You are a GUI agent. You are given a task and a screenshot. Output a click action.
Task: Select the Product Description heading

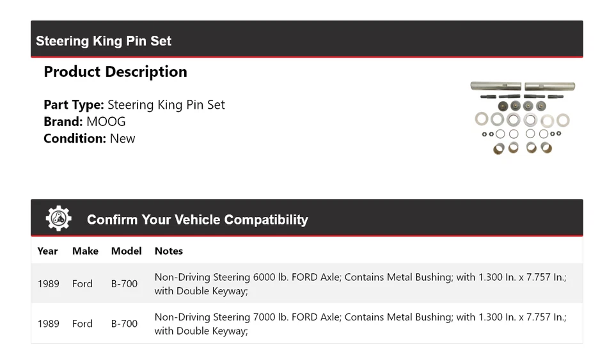tap(115, 72)
